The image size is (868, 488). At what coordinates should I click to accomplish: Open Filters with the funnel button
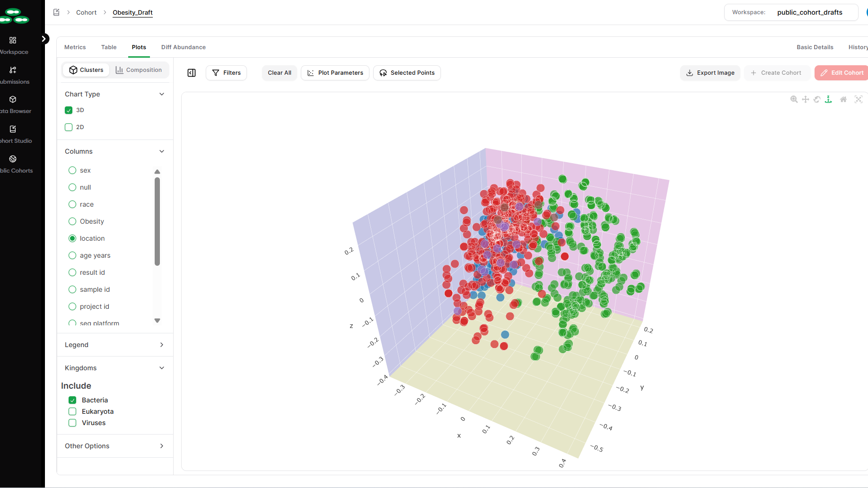226,73
